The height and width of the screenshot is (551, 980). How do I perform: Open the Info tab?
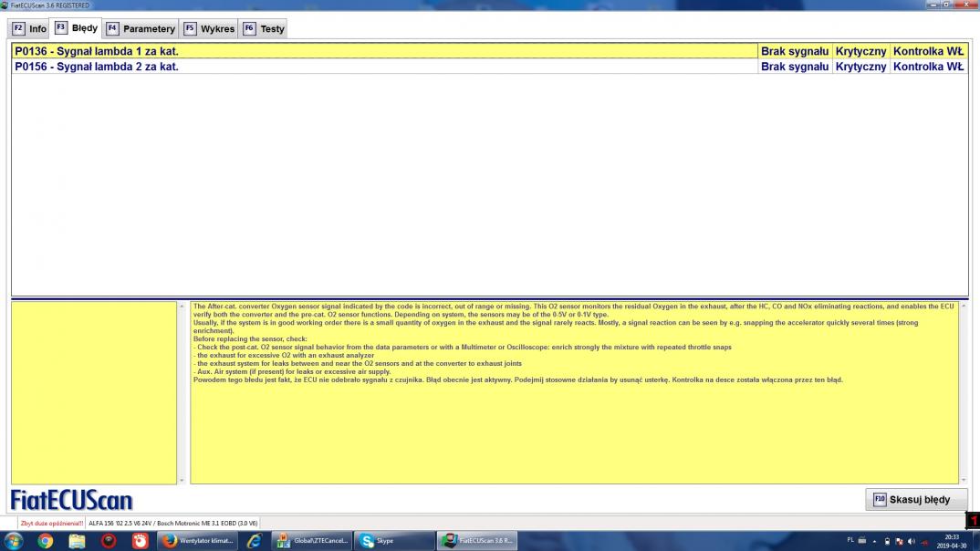pos(29,29)
